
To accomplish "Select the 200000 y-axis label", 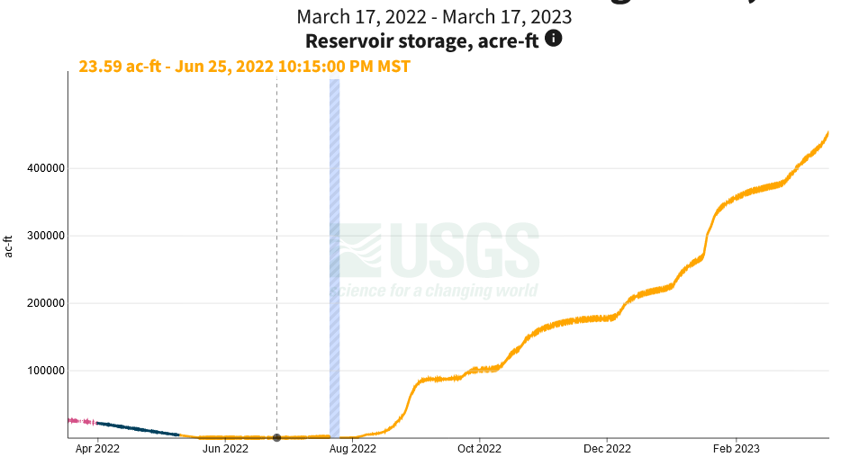I will coord(41,303).
